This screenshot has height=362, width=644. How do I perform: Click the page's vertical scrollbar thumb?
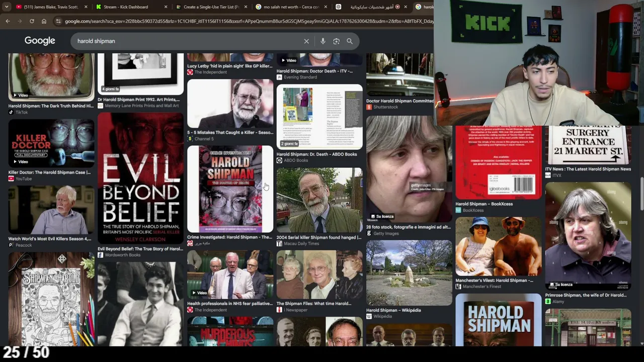641,195
